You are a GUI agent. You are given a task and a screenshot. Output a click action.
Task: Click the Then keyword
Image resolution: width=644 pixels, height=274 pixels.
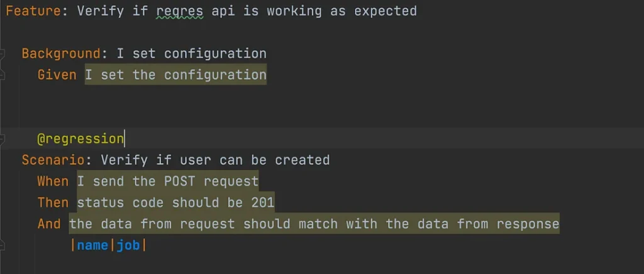click(53, 202)
